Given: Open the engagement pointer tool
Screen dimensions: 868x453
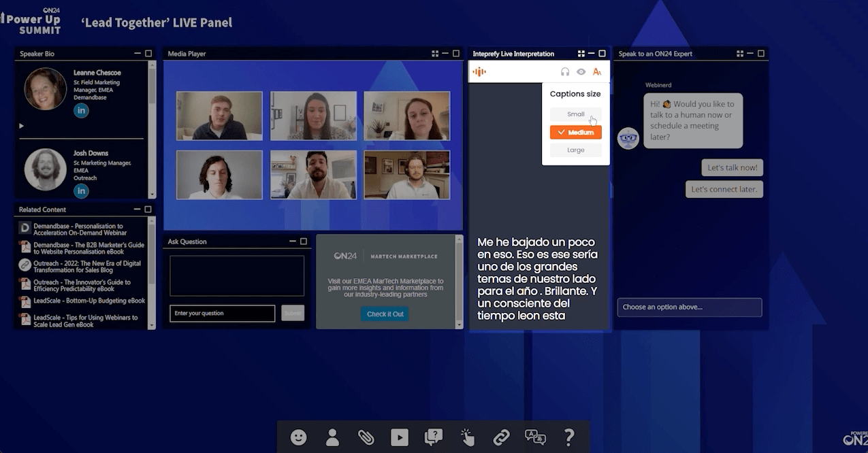Looking at the screenshot, I should pos(468,437).
